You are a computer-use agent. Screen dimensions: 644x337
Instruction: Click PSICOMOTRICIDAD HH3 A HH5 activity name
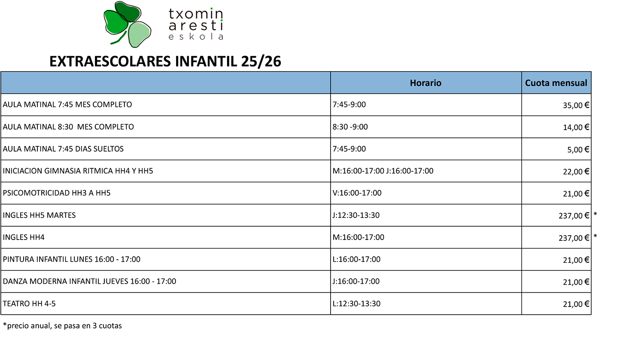(x=57, y=193)
